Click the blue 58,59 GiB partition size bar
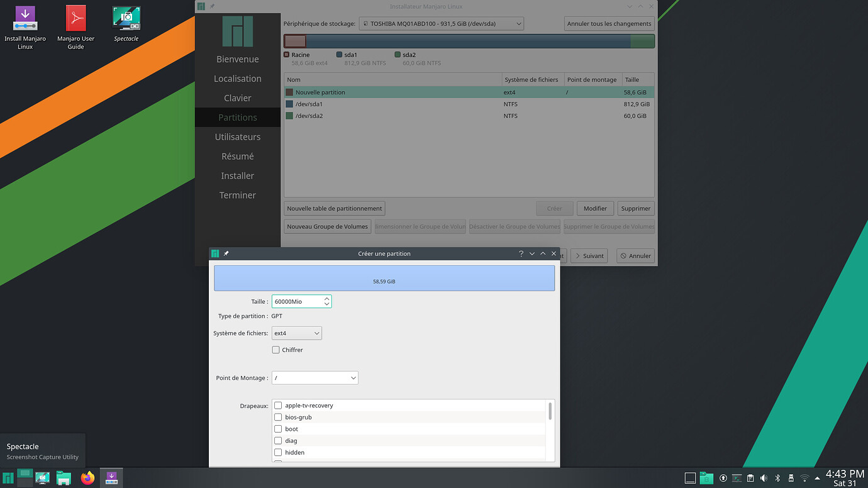This screenshot has height=488, width=868. click(384, 278)
